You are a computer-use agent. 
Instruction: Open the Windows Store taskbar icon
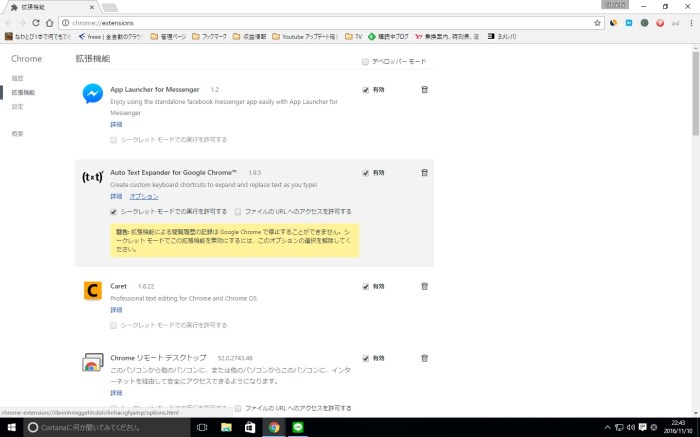tap(250, 428)
